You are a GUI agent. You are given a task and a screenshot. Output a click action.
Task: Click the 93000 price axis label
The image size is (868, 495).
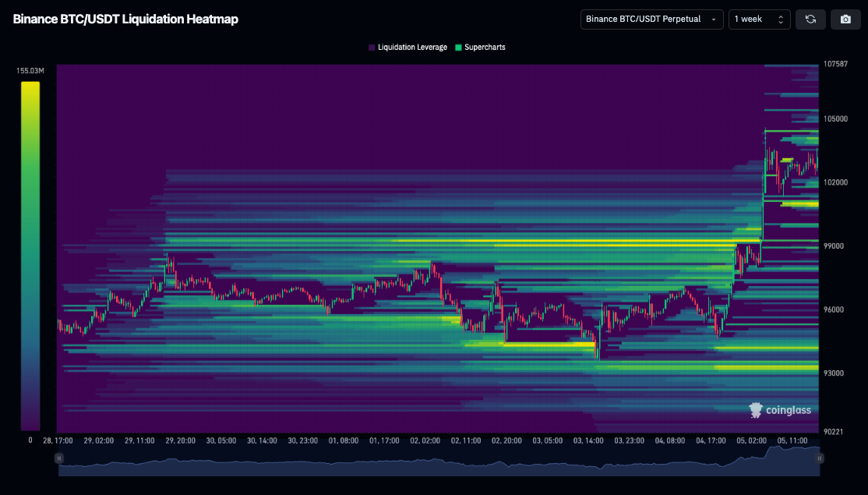coord(834,373)
